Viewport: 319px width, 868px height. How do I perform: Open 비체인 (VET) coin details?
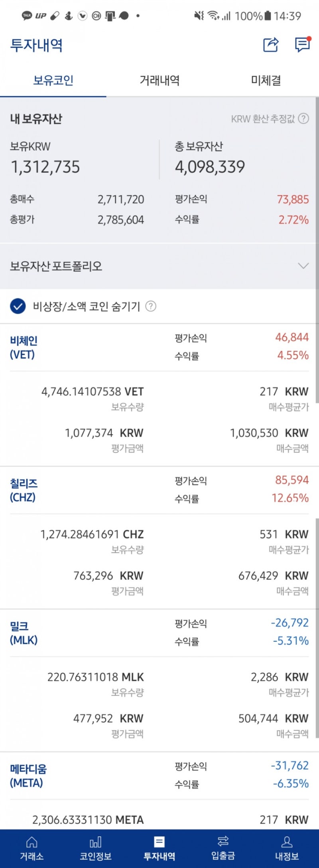pyautogui.click(x=24, y=348)
